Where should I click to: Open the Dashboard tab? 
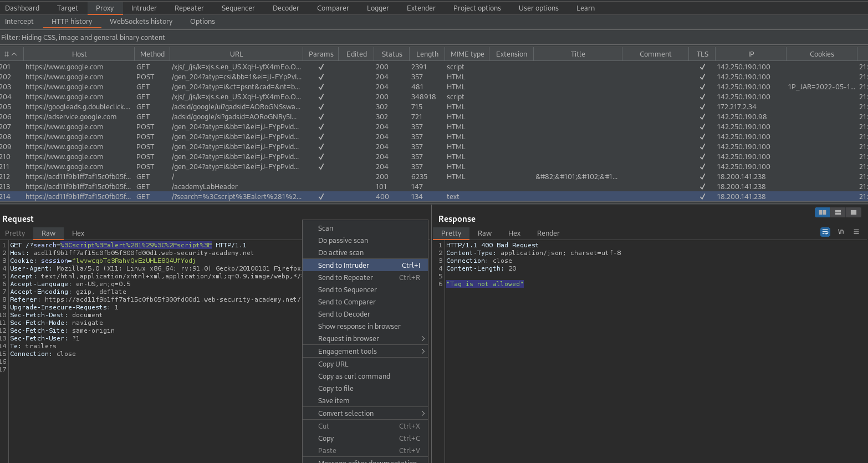point(22,8)
